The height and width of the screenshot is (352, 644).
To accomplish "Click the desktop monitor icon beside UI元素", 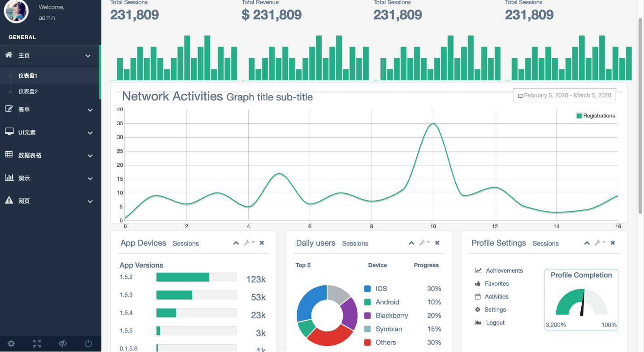I will pos(9,131).
